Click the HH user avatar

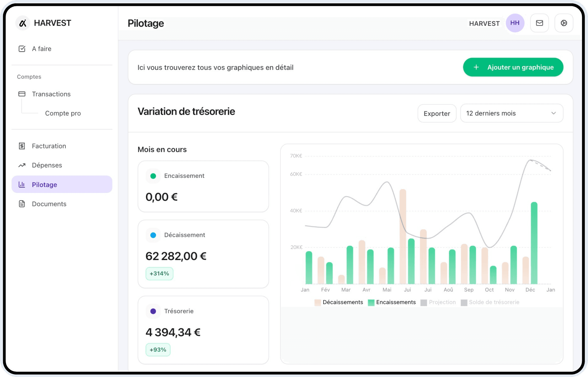(x=515, y=23)
